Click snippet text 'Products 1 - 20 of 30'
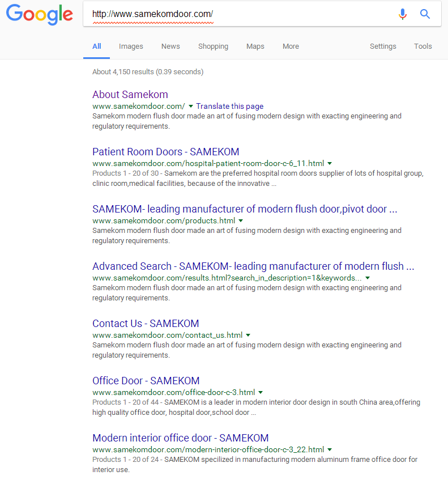Screen dimensions: 448x484 pyautogui.click(x=125, y=173)
